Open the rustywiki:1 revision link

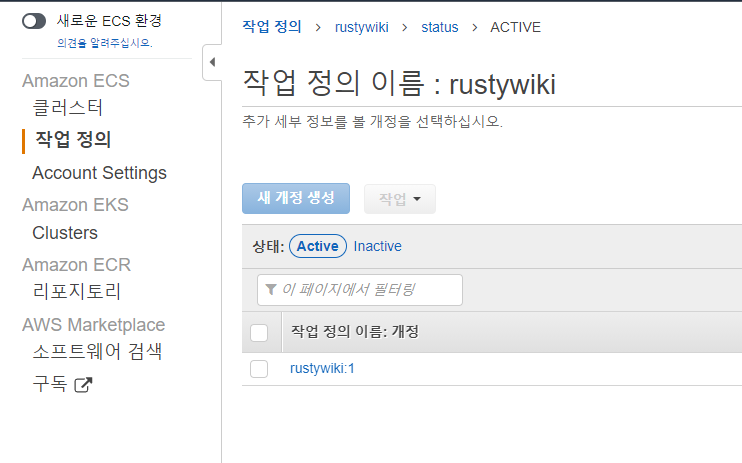click(322, 369)
